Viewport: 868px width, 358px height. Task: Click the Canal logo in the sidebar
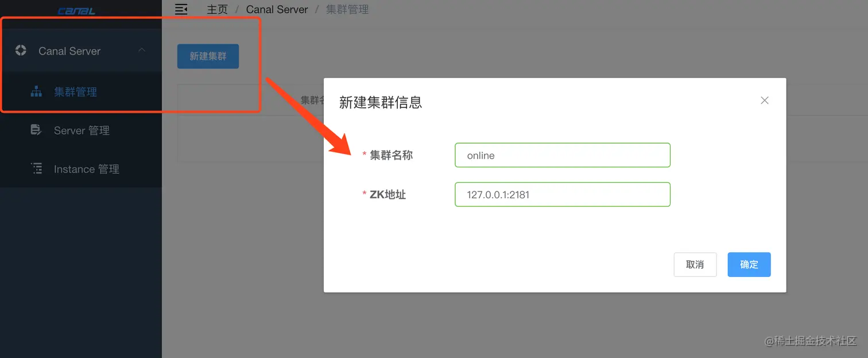click(x=76, y=11)
